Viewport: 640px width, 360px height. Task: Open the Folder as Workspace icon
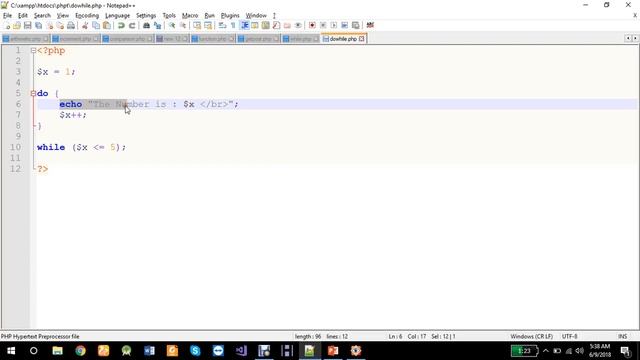287,25
